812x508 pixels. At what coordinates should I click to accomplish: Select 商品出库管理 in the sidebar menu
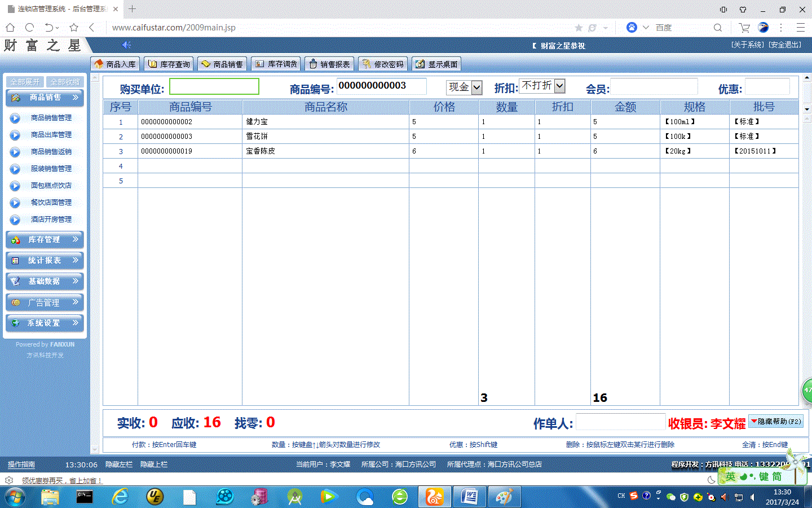[x=51, y=135]
